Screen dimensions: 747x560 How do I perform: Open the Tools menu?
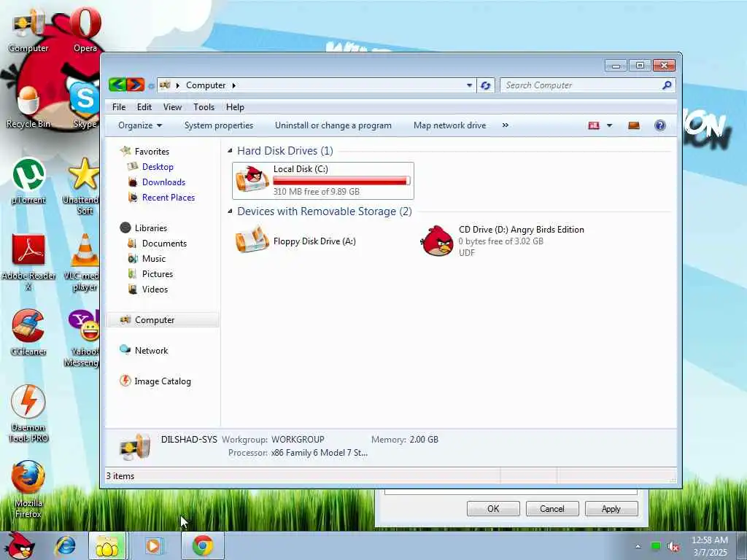(204, 107)
